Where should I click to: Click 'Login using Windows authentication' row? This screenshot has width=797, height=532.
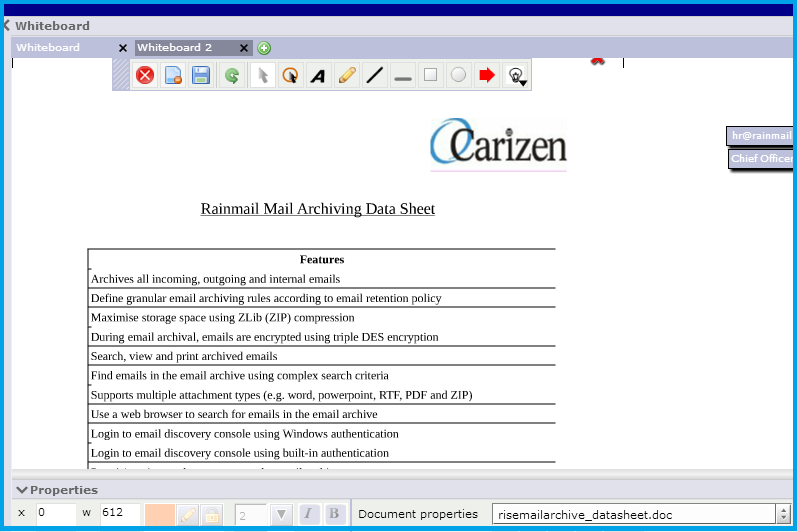click(x=322, y=433)
